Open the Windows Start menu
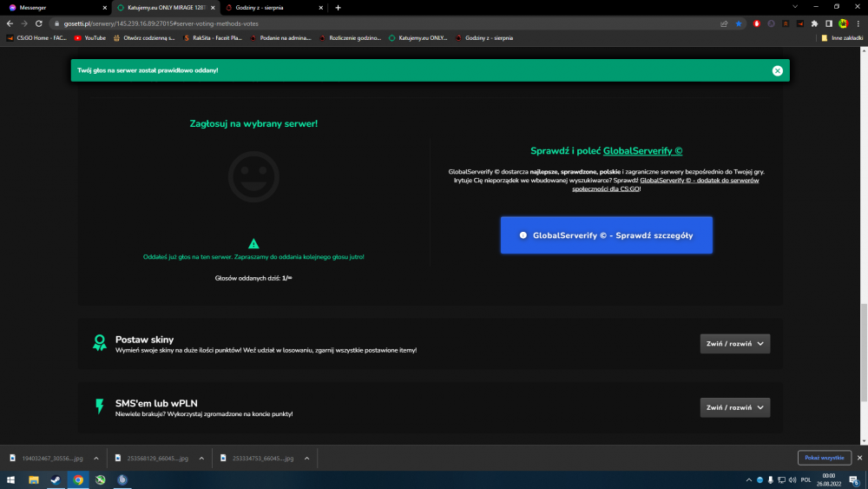The image size is (868, 489). pyautogui.click(x=10, y=479)
